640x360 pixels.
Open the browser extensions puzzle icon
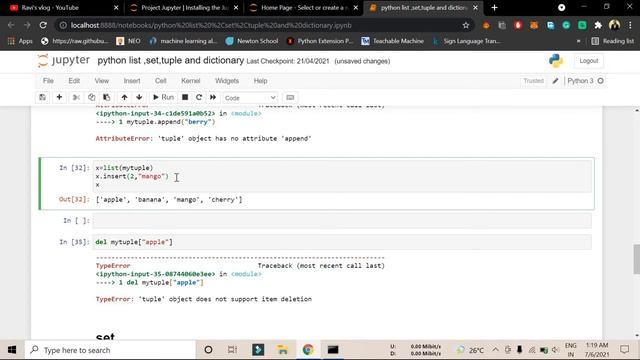click(598, 25)
